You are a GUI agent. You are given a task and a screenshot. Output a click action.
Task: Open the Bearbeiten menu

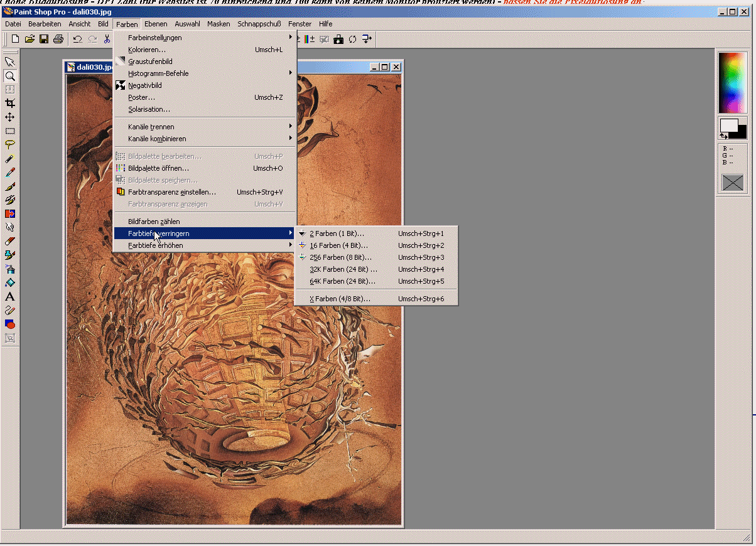(45, 24)
